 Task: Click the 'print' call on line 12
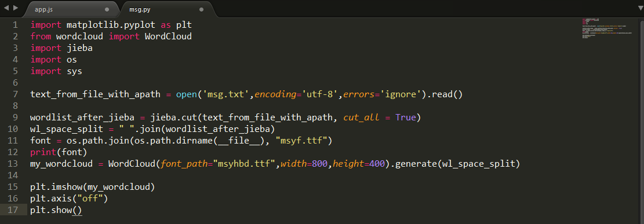pyautogui.click(x=43, y=153)
